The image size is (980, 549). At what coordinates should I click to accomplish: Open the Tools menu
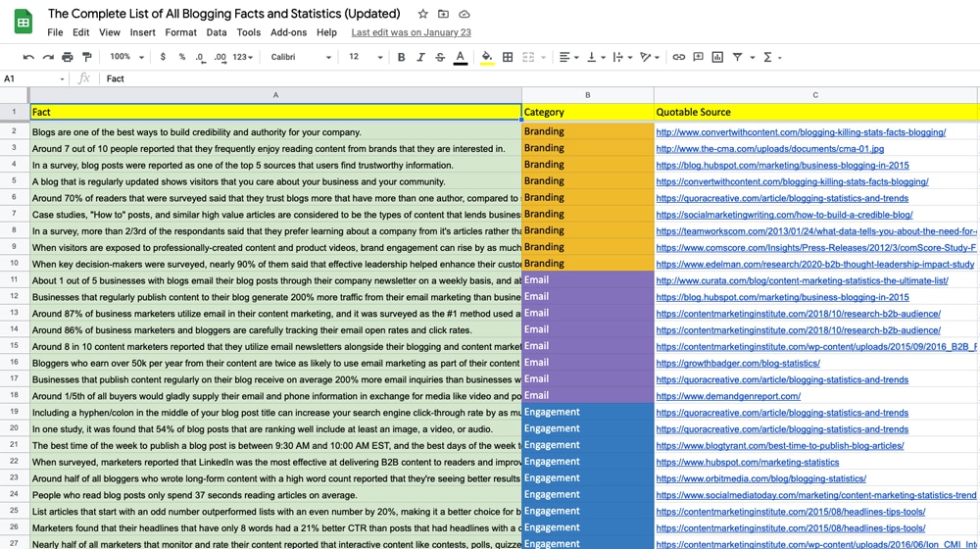(x=248, y=32)
